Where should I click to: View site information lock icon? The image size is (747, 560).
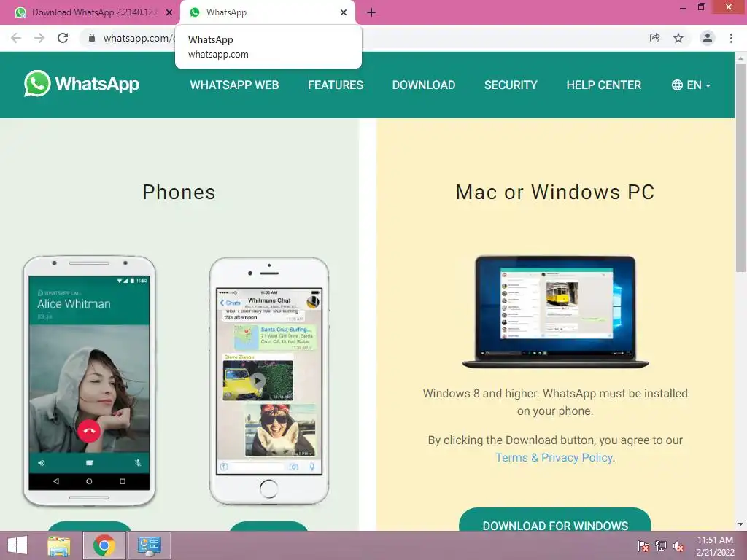pos(92,38)
